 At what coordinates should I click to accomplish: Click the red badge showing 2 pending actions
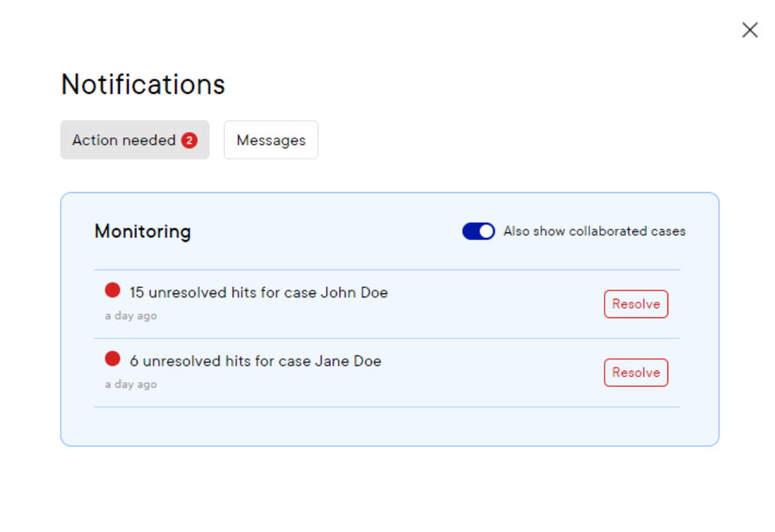[x=190, y=140]
